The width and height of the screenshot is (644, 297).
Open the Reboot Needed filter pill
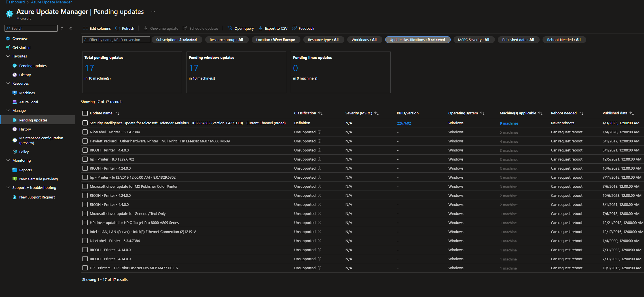tap(564, 40)
